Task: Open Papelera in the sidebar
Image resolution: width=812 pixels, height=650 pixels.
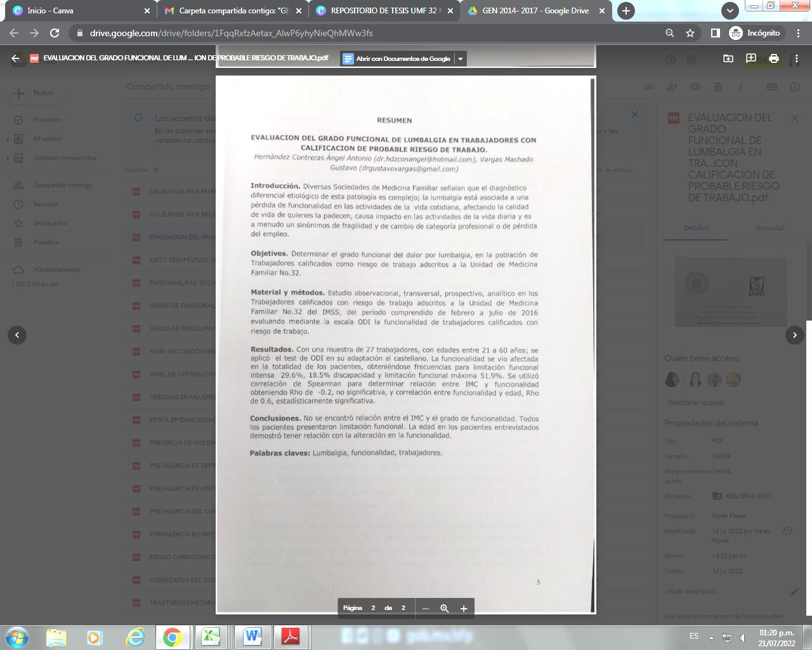Action: tap(46, 242)
